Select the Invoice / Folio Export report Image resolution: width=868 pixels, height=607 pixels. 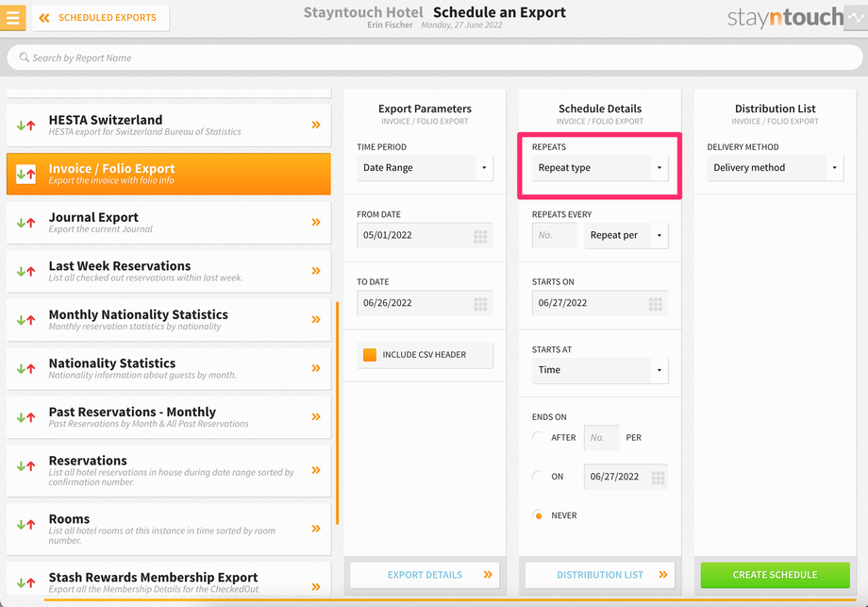(169, 174)
